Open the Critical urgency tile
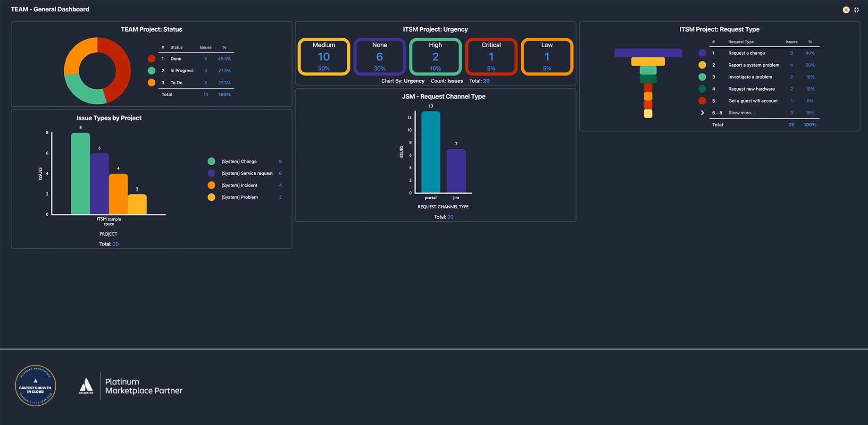Viewport: 868px width, 425px height. pos(491,57)
